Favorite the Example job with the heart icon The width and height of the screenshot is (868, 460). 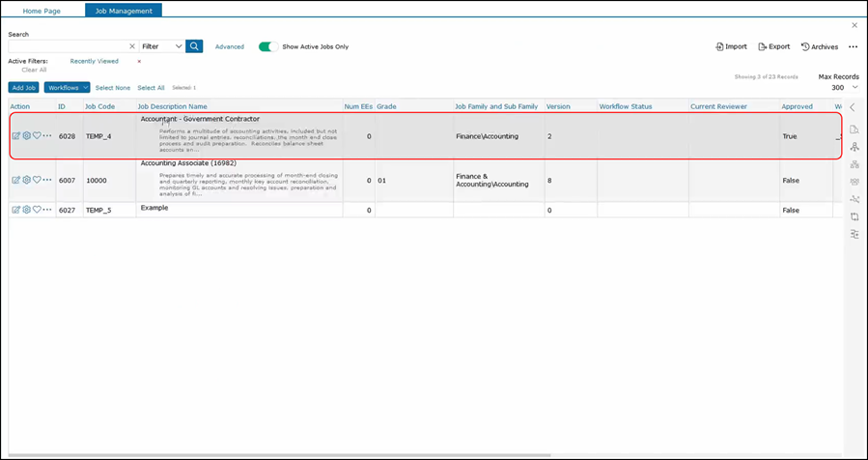pos(37,210)
